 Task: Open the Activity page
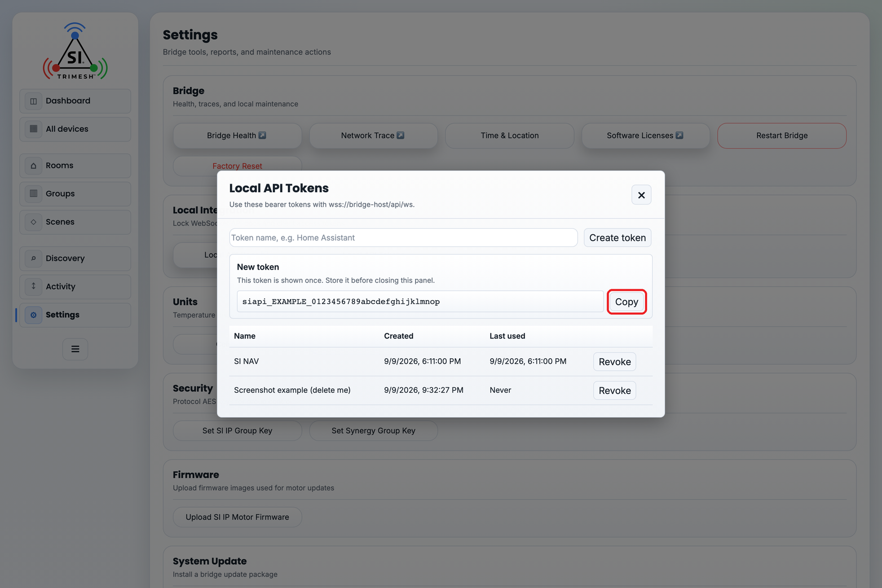pyautogui.click(x=76, y=287)
